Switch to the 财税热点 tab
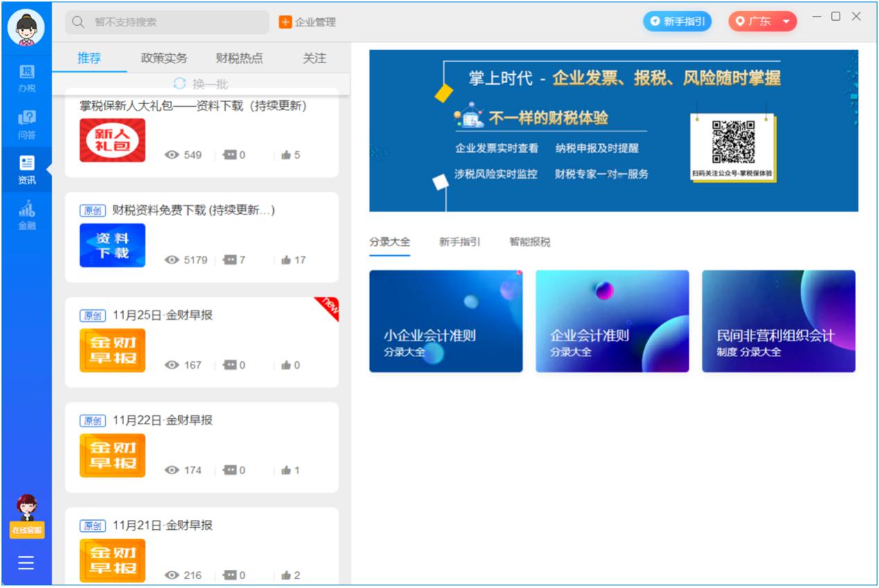Image resolution: width=879 pixels, height=588 pixels. [x=239, y=58]
